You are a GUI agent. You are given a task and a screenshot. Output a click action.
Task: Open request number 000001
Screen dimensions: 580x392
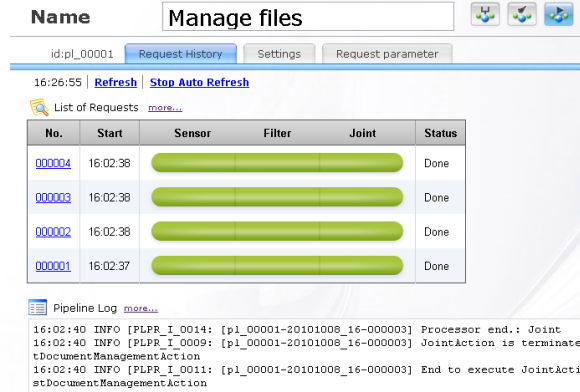pos(53,266)
